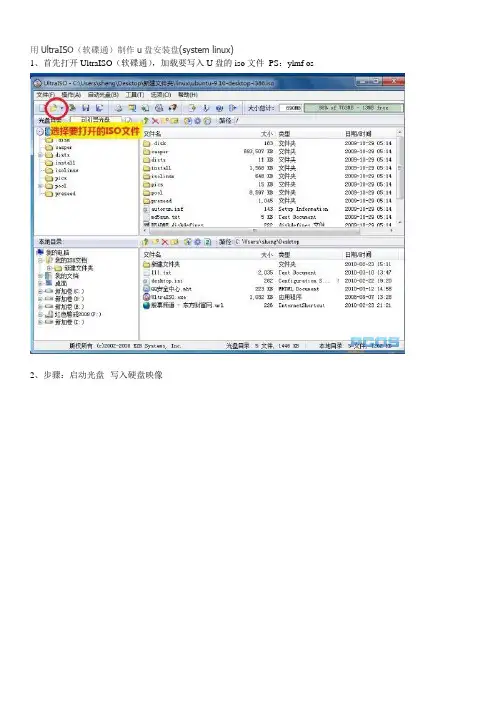
Task: Click the Save As toolbar icon
Action: (x=99, y=108)
